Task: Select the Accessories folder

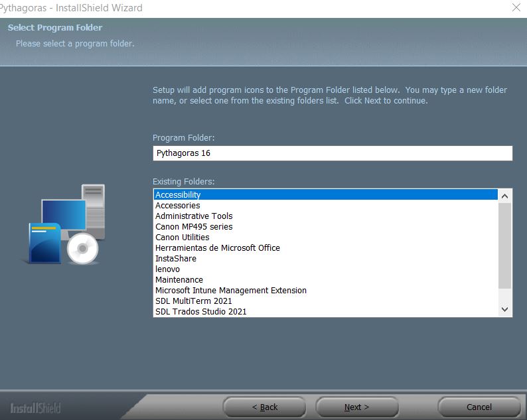Action: click(326, 205)
